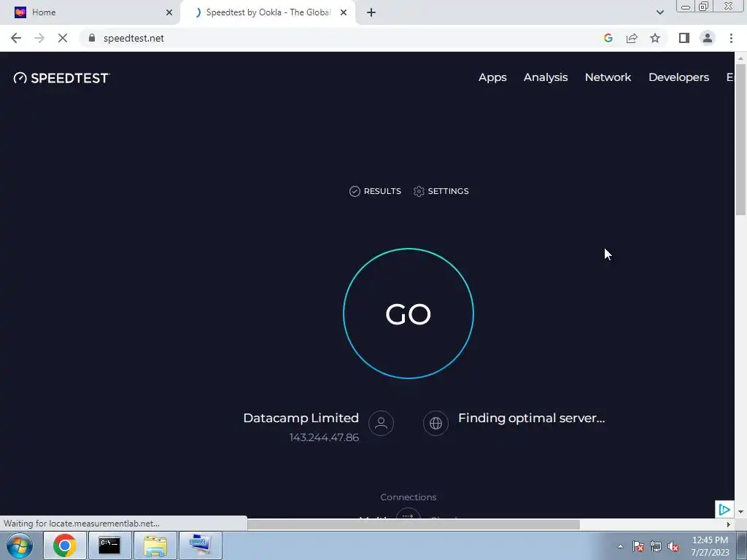View site information lock icon
This screenshot has width=747, height=560.
point(91,38)
